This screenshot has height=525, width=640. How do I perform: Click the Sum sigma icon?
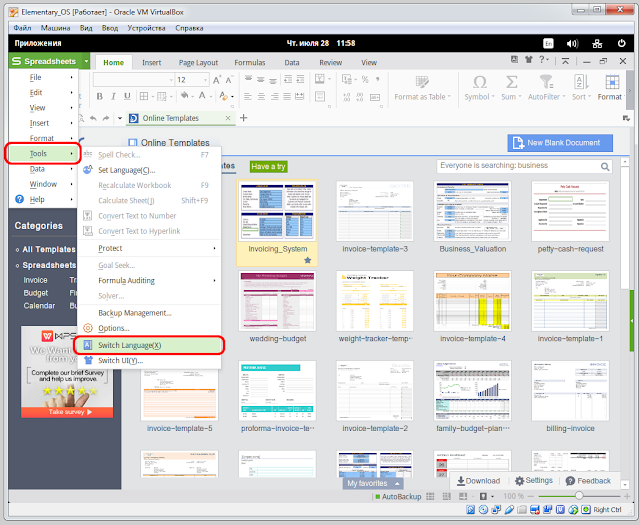point(511,82)
